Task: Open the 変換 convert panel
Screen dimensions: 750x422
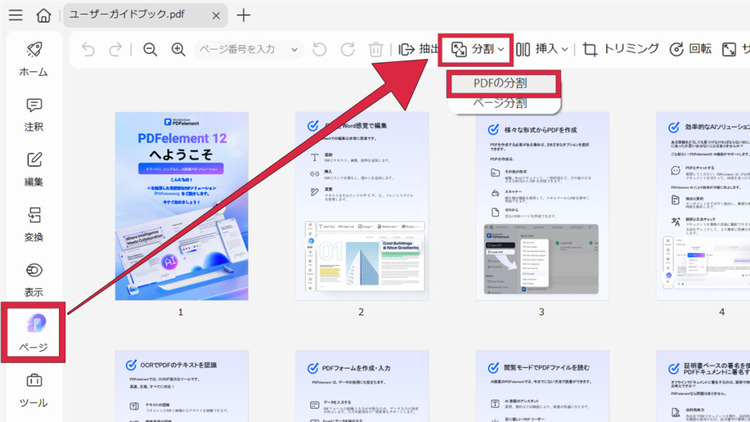Action: pyautogui.click(x=33, y=225)
